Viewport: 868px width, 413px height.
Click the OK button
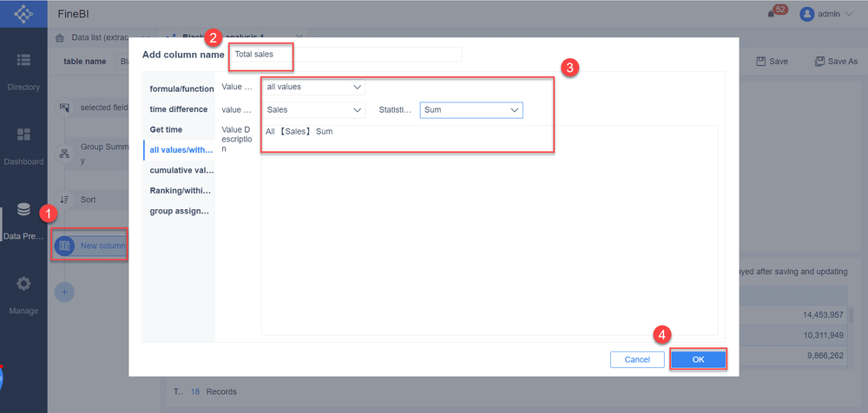pos(698,359)
